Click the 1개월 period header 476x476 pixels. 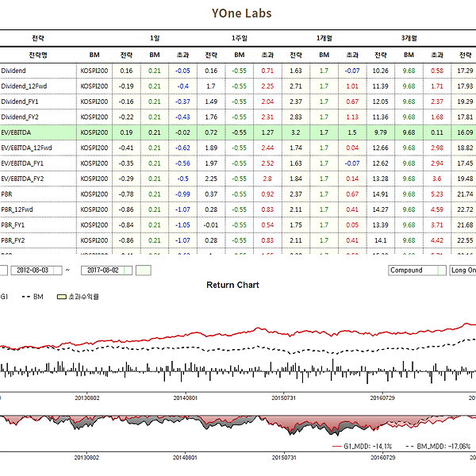coord(325,38)
